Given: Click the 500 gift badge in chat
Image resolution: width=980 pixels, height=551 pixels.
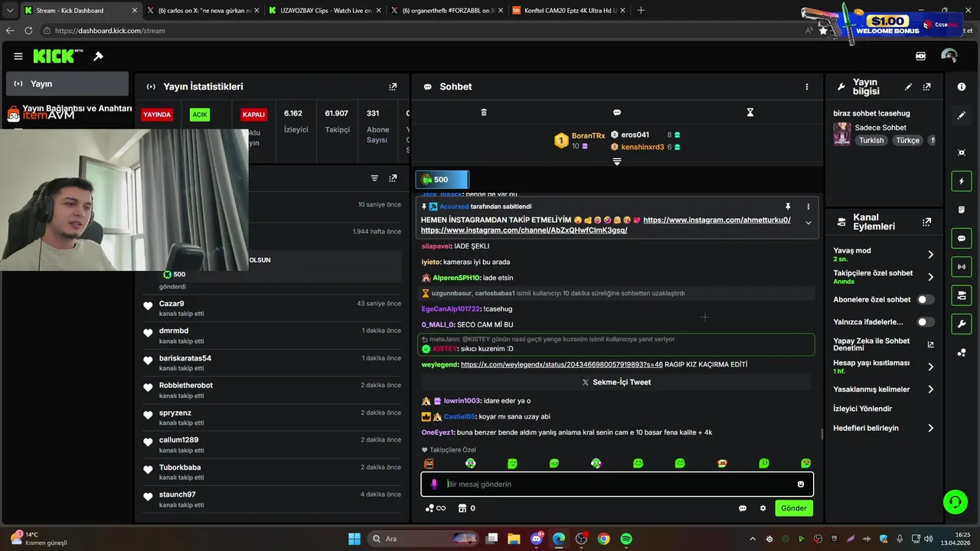Looking at the screenshot, I should click(442, 180).
